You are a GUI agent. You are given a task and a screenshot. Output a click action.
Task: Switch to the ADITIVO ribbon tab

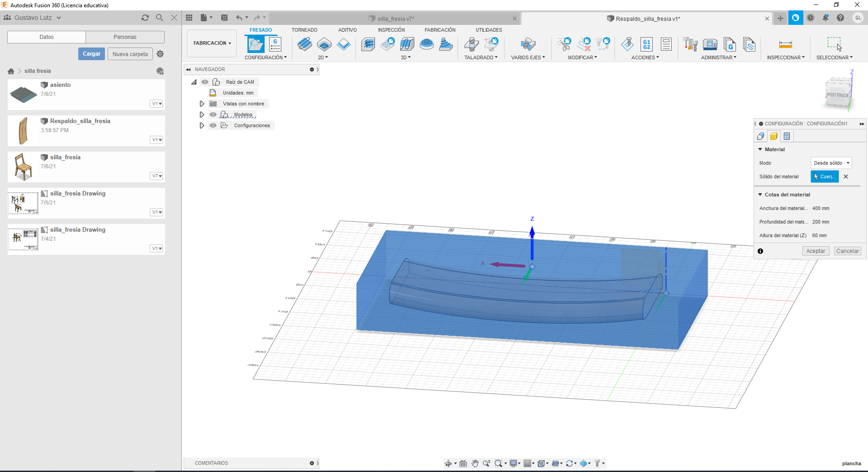point(347,30)
